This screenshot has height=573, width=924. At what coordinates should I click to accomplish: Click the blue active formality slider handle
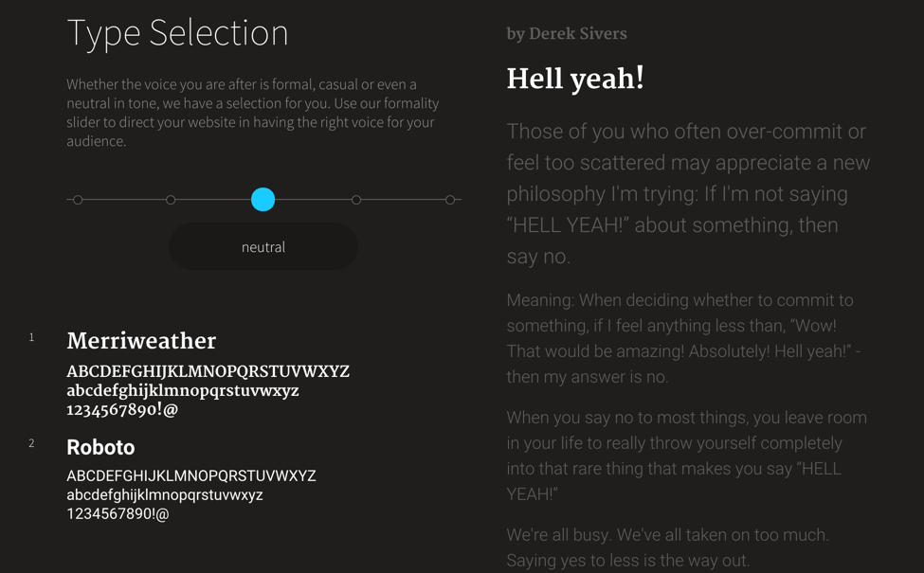(x=263, y=199)
